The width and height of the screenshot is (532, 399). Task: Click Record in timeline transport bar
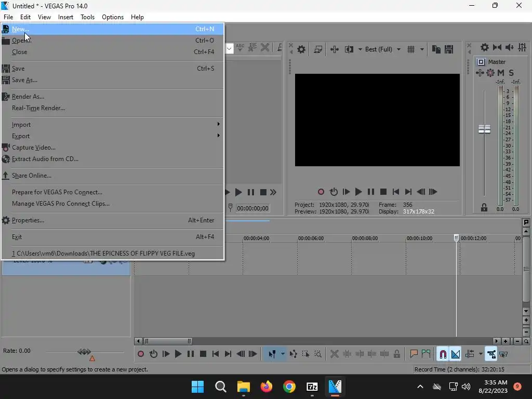[141, 354]
